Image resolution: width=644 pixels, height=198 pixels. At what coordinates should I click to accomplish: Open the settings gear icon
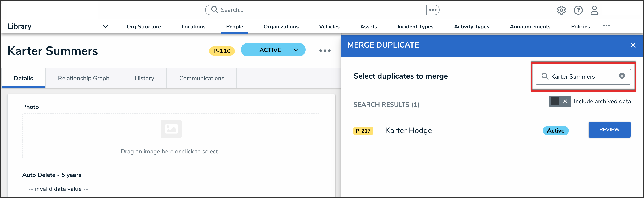[x=561, y=10]
